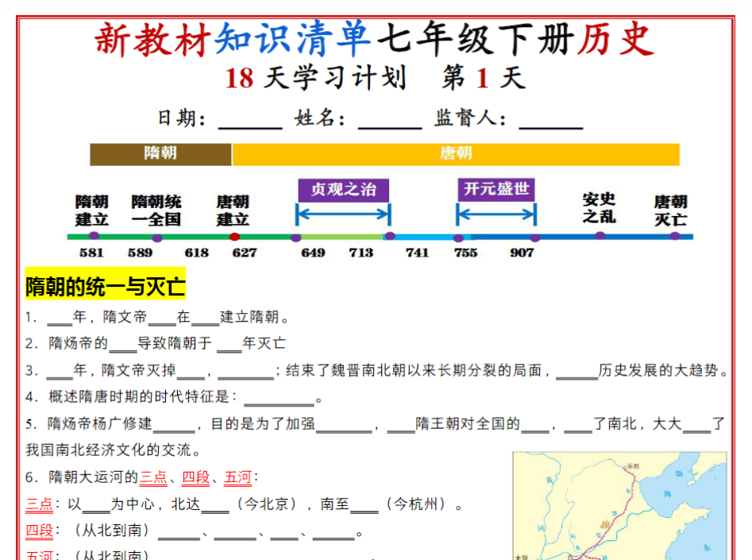This screenshot has width=752, height=560.
Task: Click the red dot at year 618
Action: (x=233, y=236)
